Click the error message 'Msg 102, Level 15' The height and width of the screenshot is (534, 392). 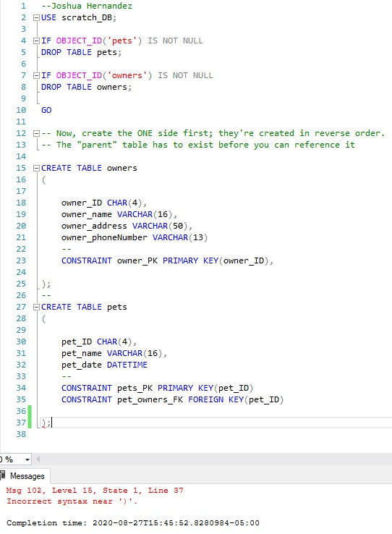[95, 491]
